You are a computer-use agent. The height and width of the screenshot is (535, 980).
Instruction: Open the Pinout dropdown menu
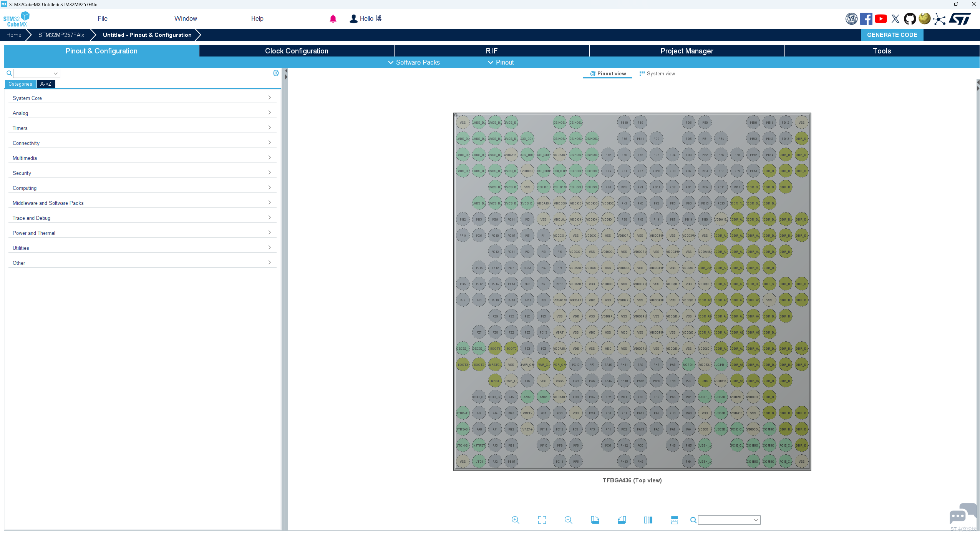501,62
